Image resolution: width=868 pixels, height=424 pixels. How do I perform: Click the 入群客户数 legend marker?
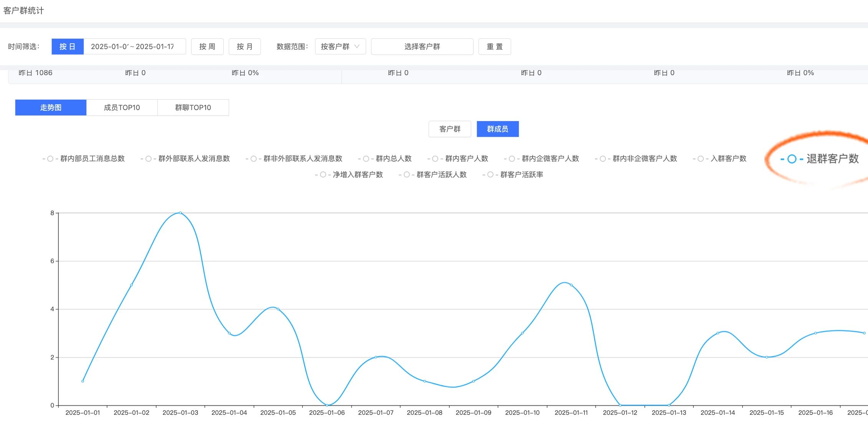pos(701,159)
